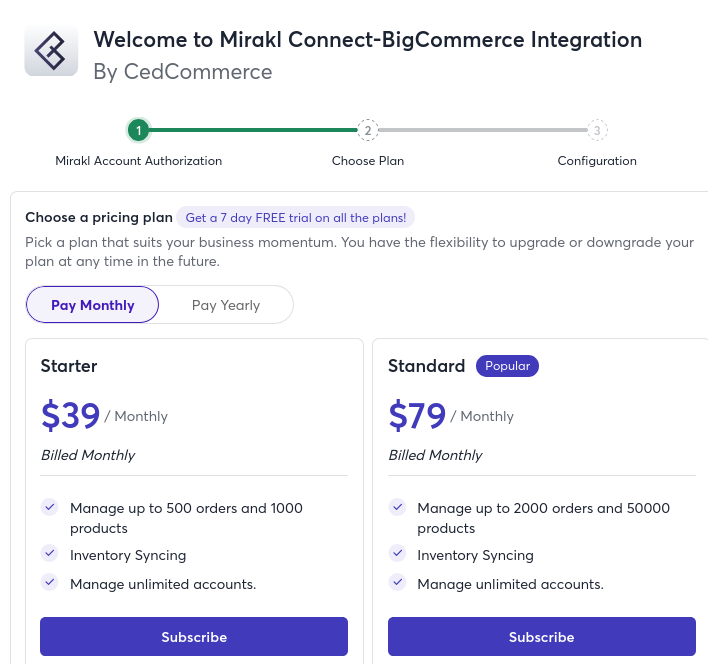708x664 pixels.
Task: Click checkmark icon beside Starter Inventory Syncing
Action: pos(49,553)
